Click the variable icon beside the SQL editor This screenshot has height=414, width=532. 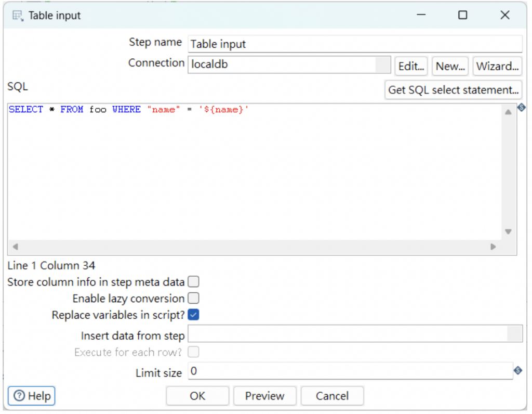pyautogui.click(x=521, y=108)
